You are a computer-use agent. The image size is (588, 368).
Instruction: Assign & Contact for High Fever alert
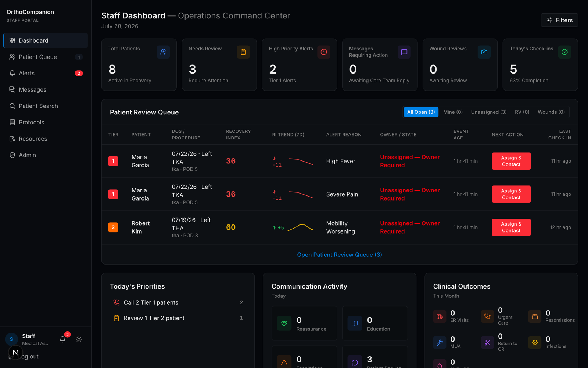[x=511, y=161]
